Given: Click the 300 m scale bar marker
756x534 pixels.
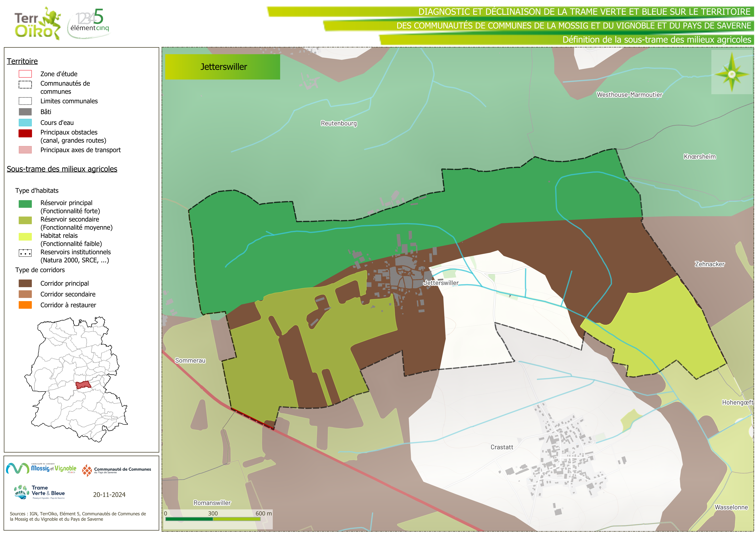Looking at the screenshot, I should tap(213, 514).
